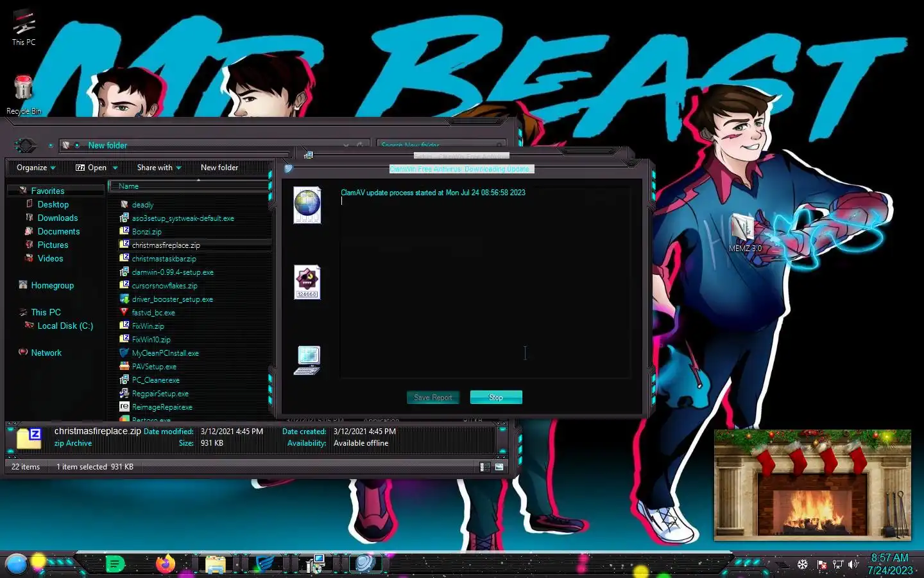Select Desktop in the navigation pane
924x578 pixels.
tap(53, 204)
